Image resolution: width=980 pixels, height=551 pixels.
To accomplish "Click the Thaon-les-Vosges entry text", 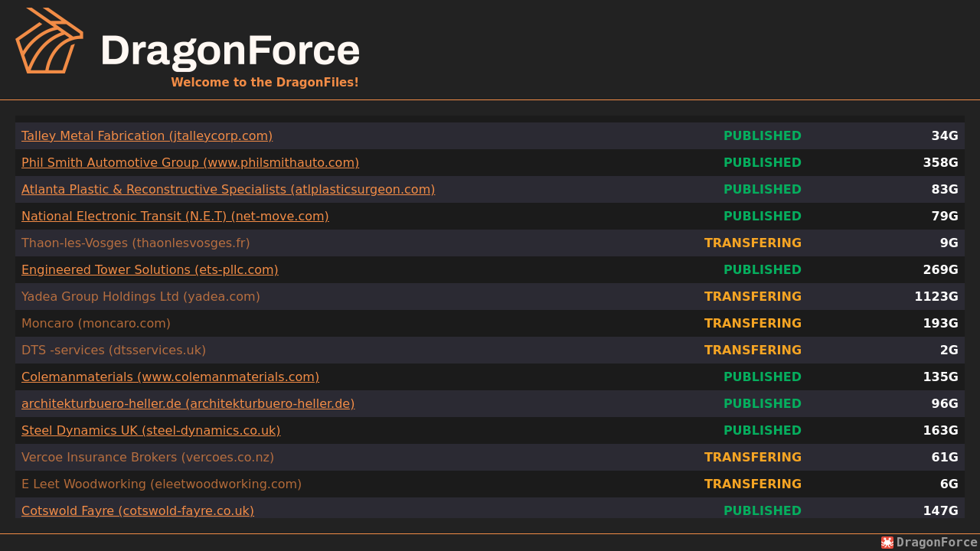I will (136, 243).
